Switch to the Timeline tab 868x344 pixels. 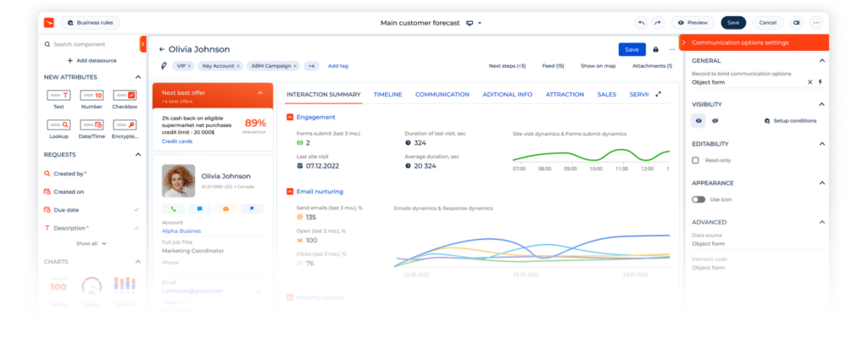[x=387, y=94]
